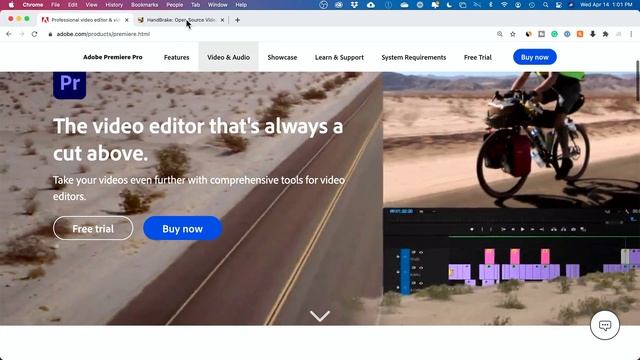This screenshot has height=360, width=640.
Task: Go back with the browser back arrow
Action: 9,34
